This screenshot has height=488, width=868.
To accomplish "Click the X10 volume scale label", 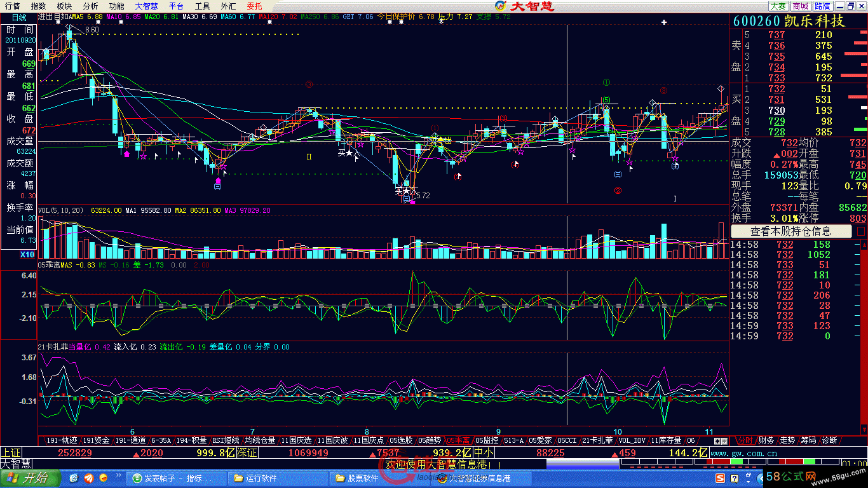I will coord(27,255).
